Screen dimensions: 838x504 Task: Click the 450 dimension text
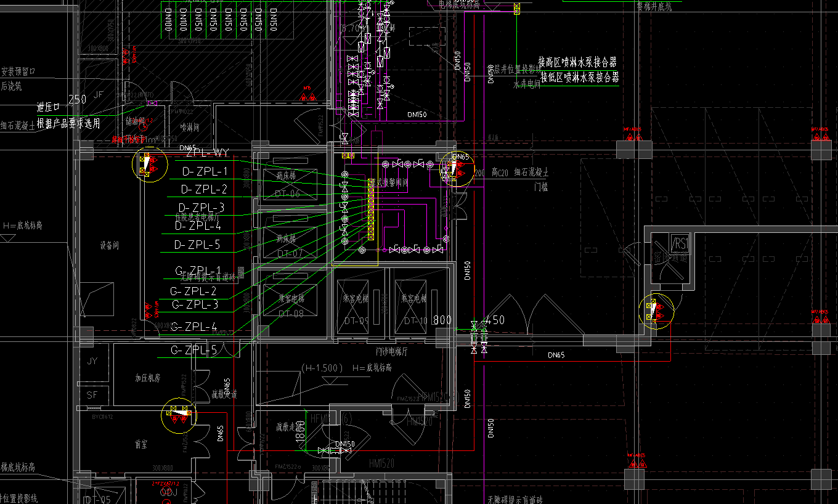[495, 320]
